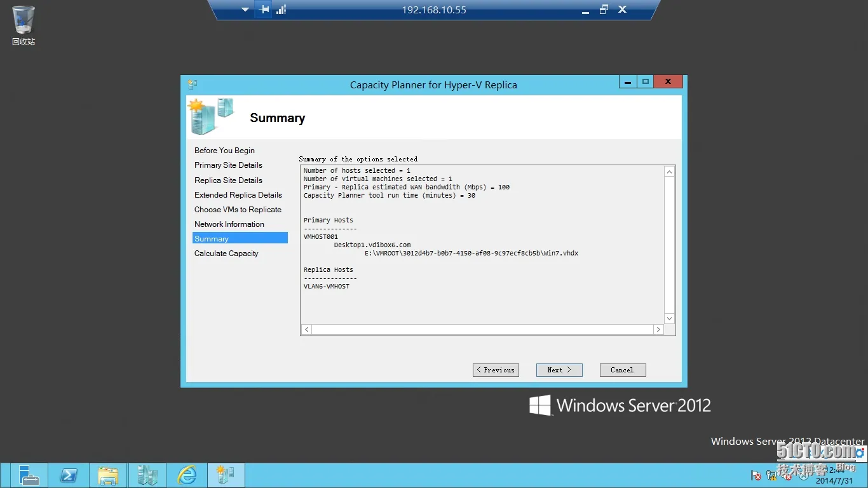Screen dimensions: 868x488
Task: Click the VLAN6-VMHOST replica host
Action: pos(327,287)
